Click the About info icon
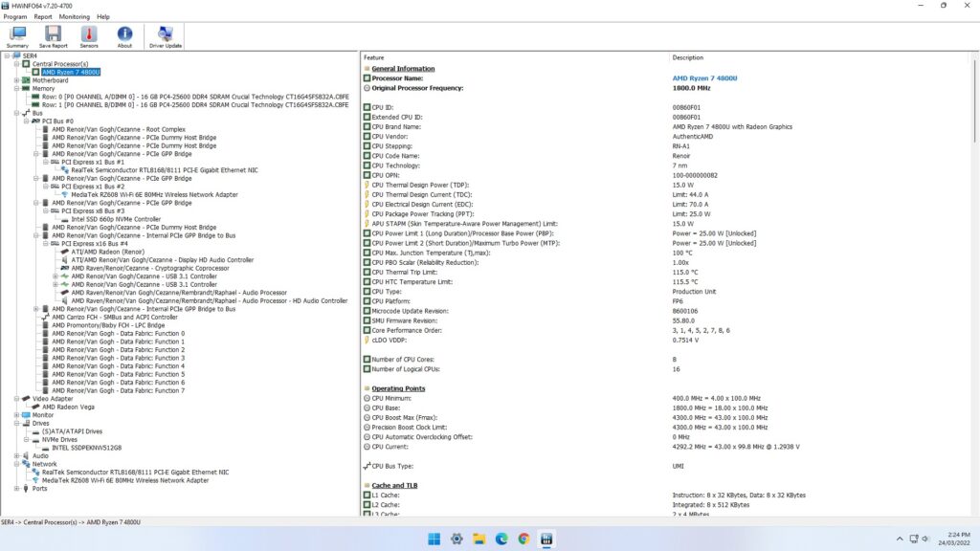 (124, 36)
